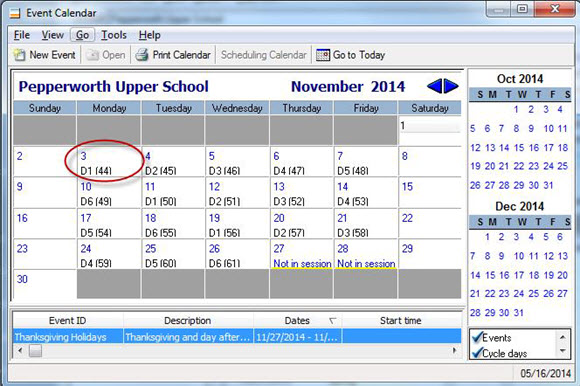580x386 pixels.
Task: Select November 18 D6 (55) cell
Action: [173, 224]
